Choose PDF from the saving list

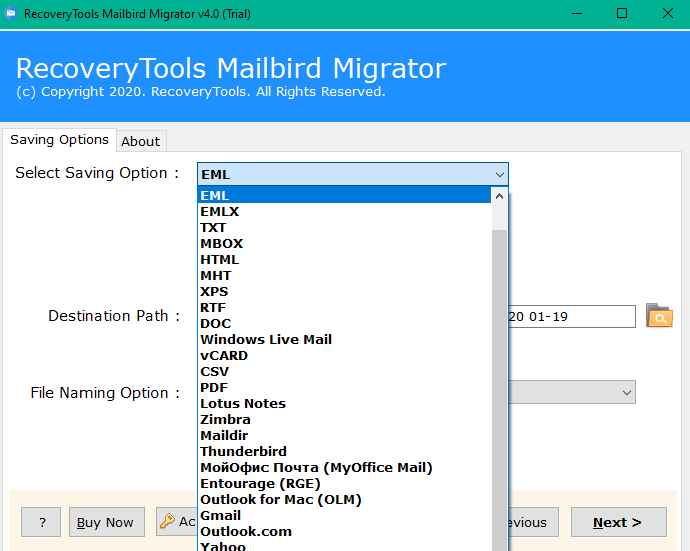214,387
